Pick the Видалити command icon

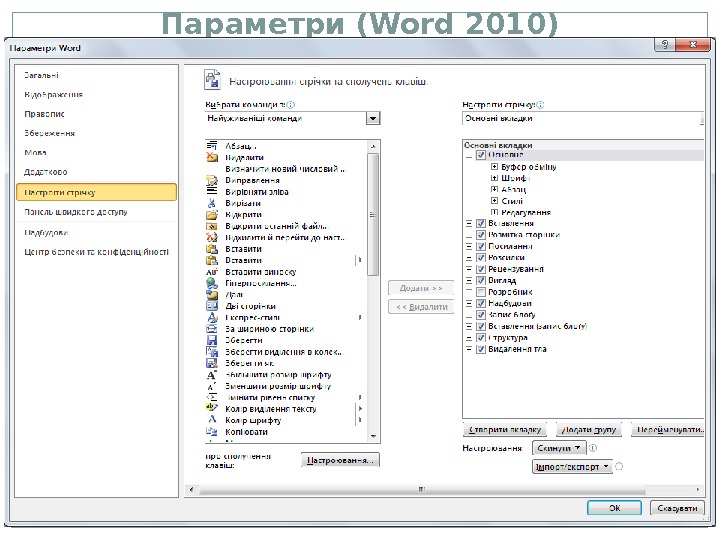212,157
